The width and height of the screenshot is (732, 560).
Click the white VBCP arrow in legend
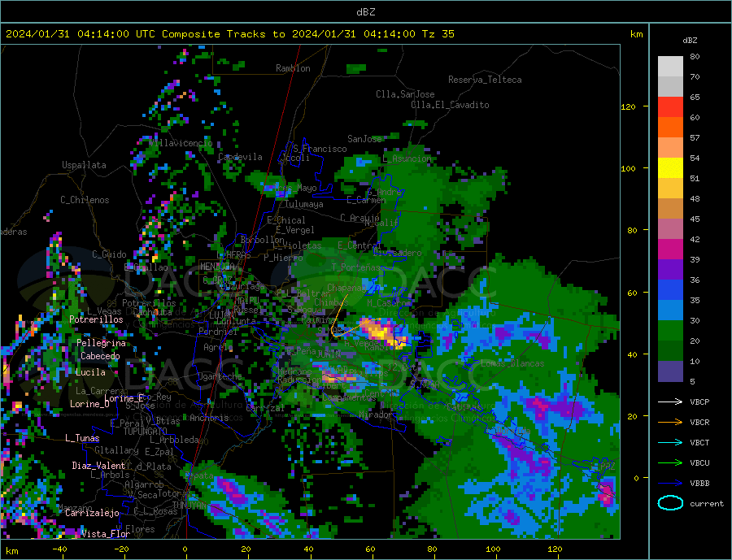tap(670, 402)
